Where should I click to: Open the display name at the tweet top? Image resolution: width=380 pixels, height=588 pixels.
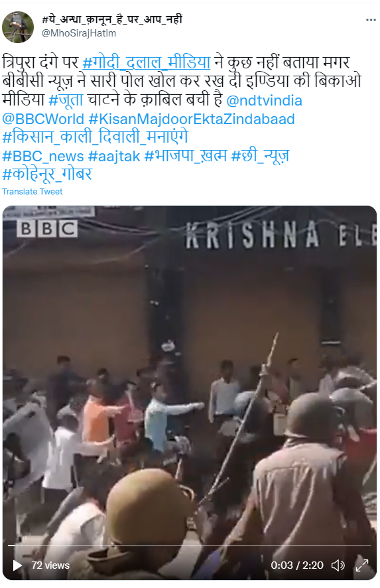[x=112, y=19]
